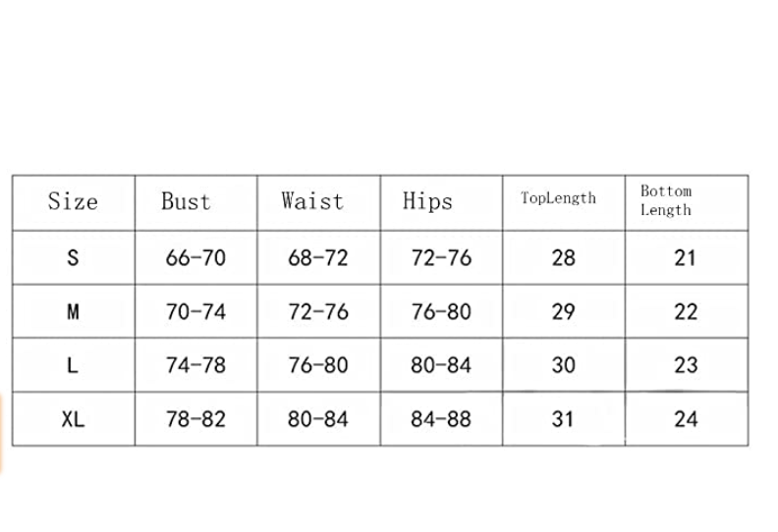Image resolution: width=778 pixels, height=532 pixels.
Task: Select the bottom length value 24
Action: [686, 419]
